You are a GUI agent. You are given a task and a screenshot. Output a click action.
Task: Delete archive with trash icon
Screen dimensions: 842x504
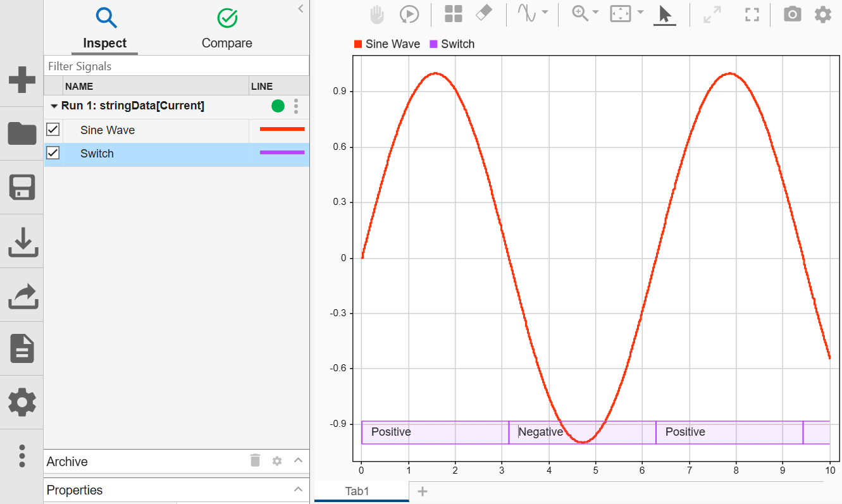255,460
